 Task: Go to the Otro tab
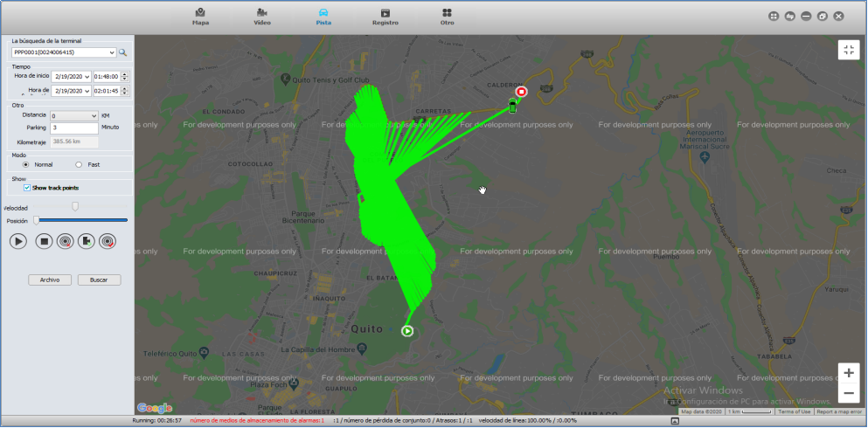(448, 17)
